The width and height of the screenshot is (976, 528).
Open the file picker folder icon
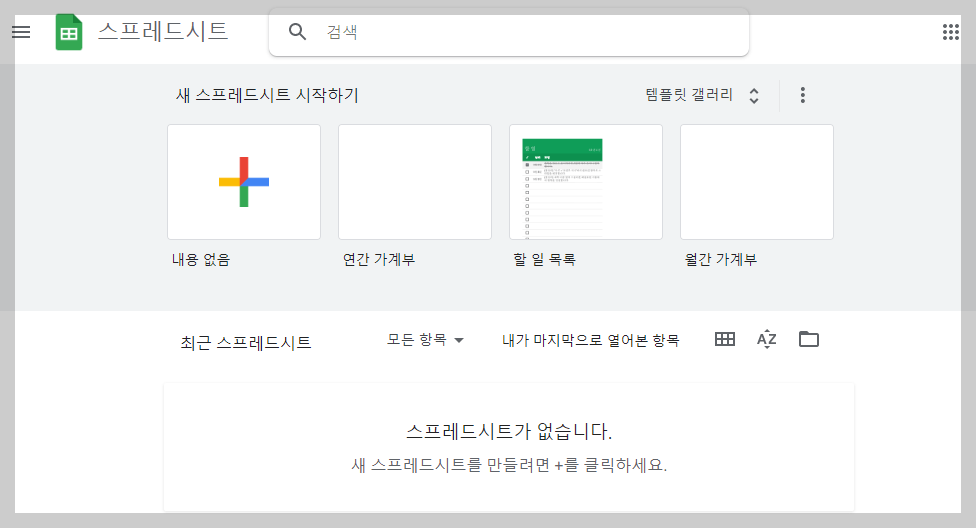click(809, 339)
